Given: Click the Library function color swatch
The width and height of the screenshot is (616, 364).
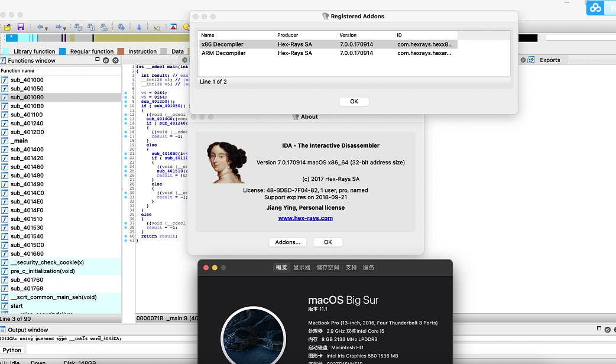Looking at the screenshot, I should 6,51.
